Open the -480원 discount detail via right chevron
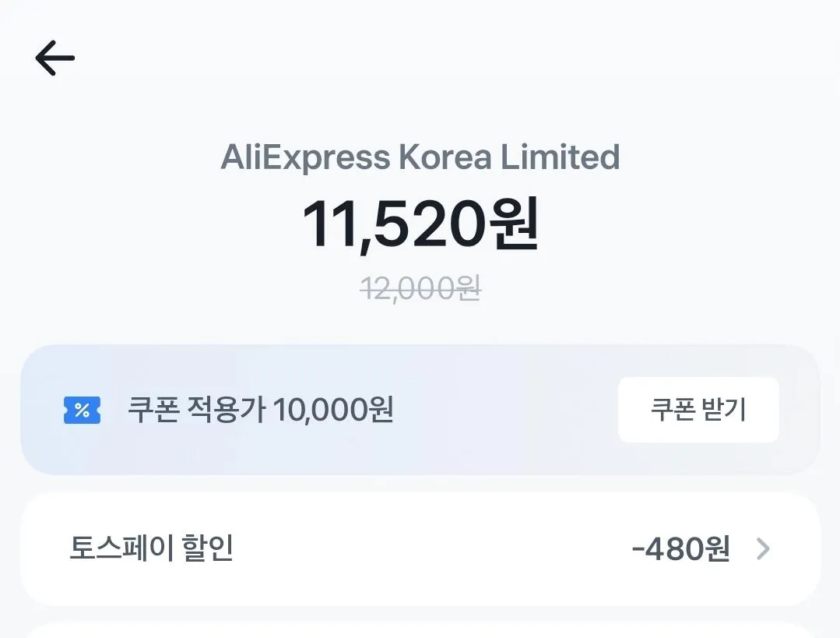This screenshot has height=638, width=840. click(x=764, y=549)
